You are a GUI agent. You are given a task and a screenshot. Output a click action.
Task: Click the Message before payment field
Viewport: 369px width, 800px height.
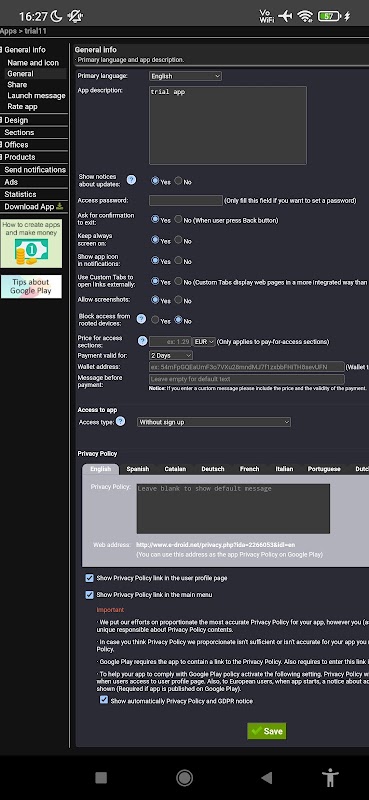[247, 379]
